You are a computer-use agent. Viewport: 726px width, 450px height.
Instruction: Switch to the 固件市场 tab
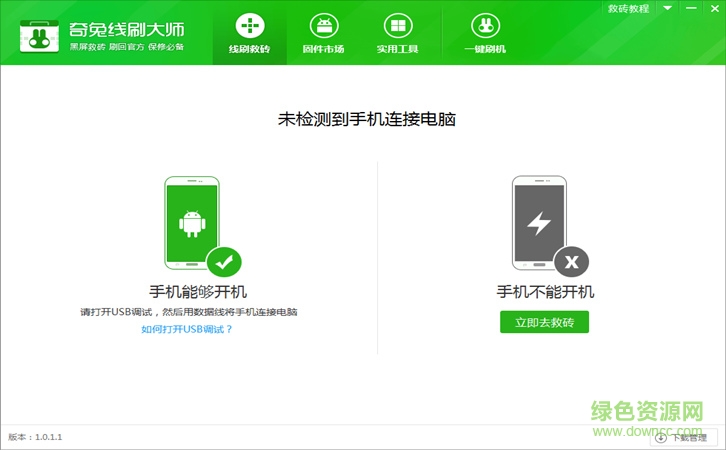[324, 33]
